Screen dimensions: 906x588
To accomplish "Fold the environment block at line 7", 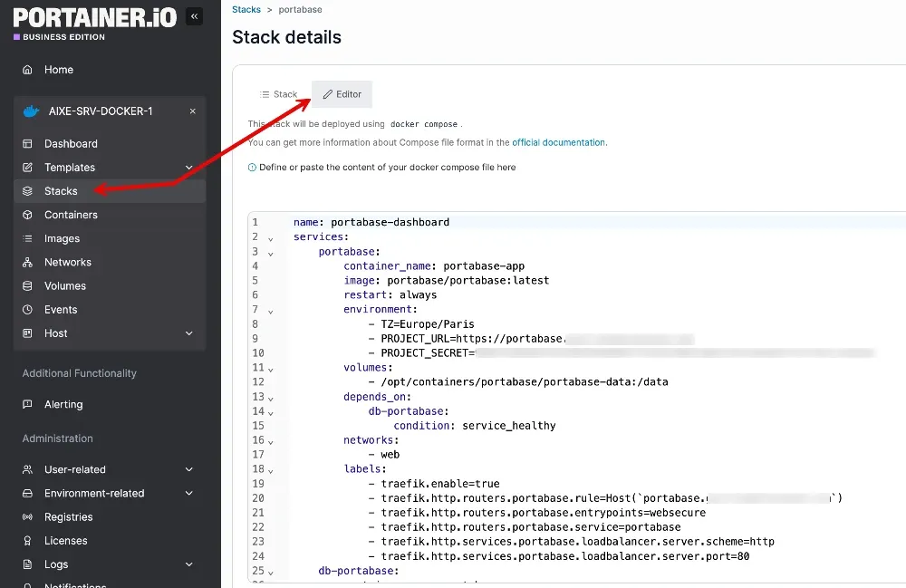I will coord(270,312).
